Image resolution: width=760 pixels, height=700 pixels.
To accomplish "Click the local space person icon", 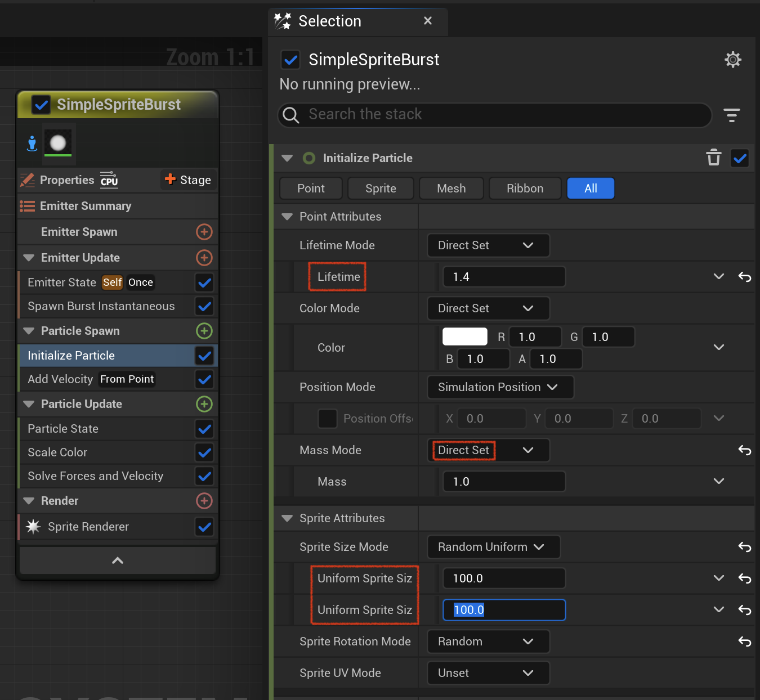I will point(32,143).
